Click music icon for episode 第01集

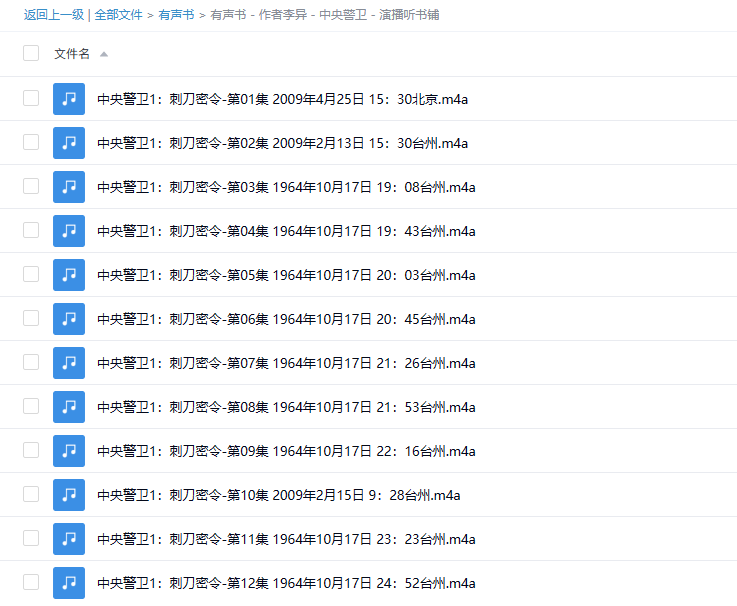pos(69,99)
